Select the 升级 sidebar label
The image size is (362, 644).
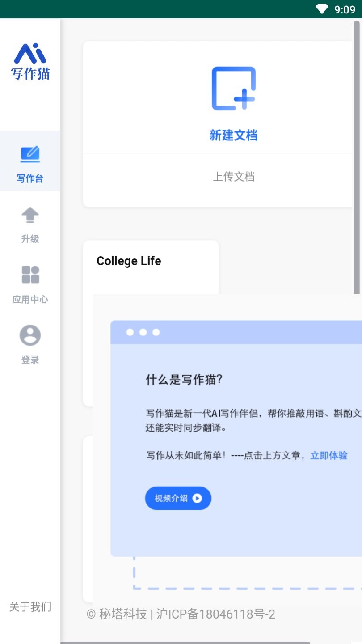coord(30,239)
